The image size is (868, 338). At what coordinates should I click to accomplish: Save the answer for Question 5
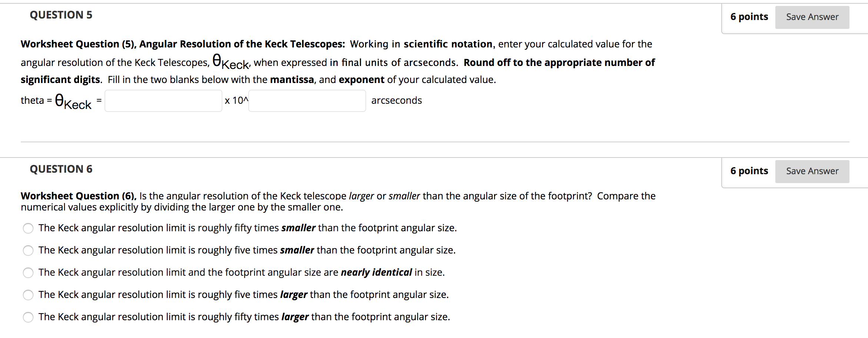[x=812, y=17]
